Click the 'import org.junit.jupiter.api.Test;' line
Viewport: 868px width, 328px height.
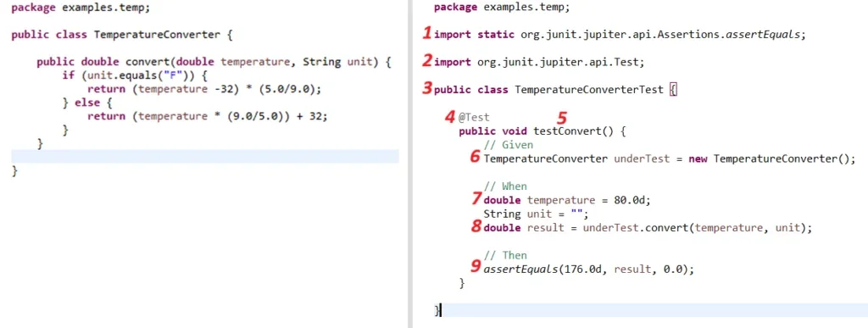pyautogui.click(x=539, y=62)
